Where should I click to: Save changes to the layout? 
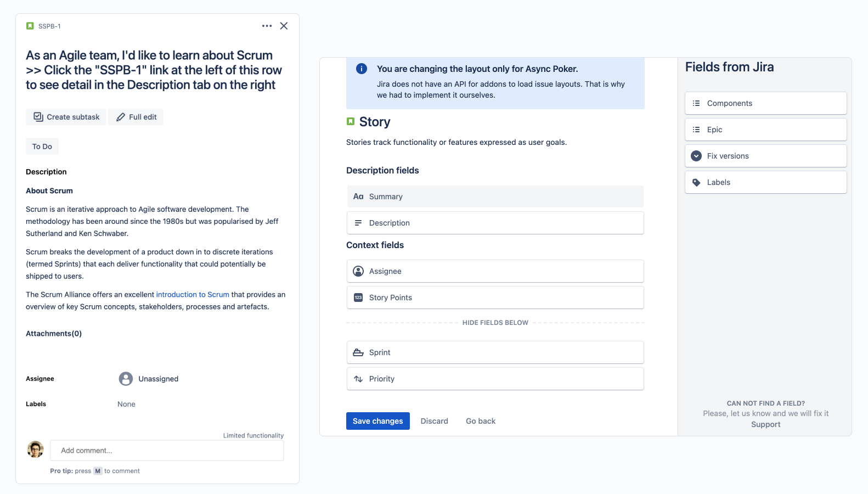tap(377, 421)
